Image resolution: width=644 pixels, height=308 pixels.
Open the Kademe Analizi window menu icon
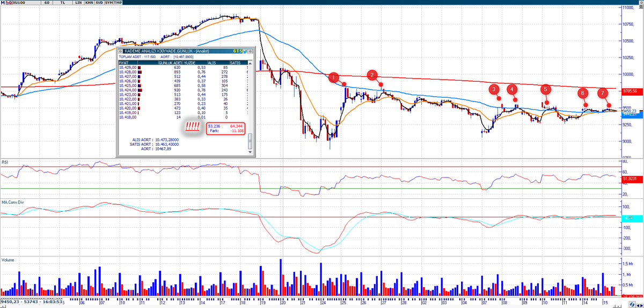pos(121,51)
